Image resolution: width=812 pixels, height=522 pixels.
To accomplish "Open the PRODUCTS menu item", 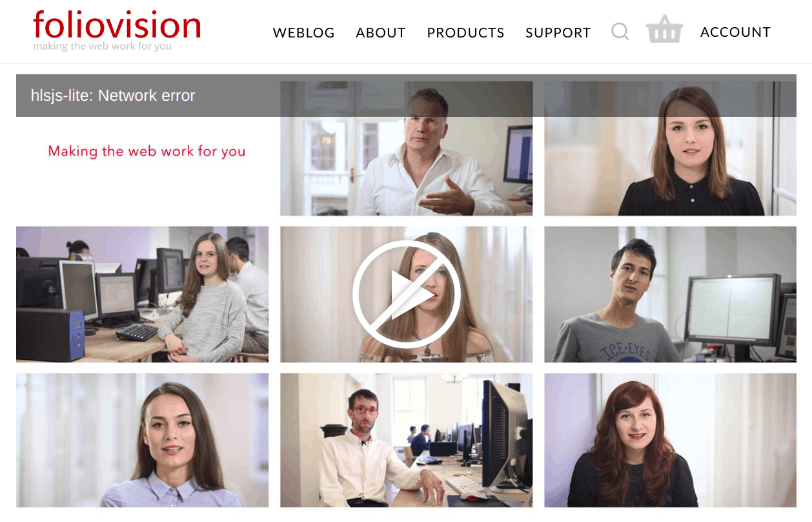I will tap(465, 33).
